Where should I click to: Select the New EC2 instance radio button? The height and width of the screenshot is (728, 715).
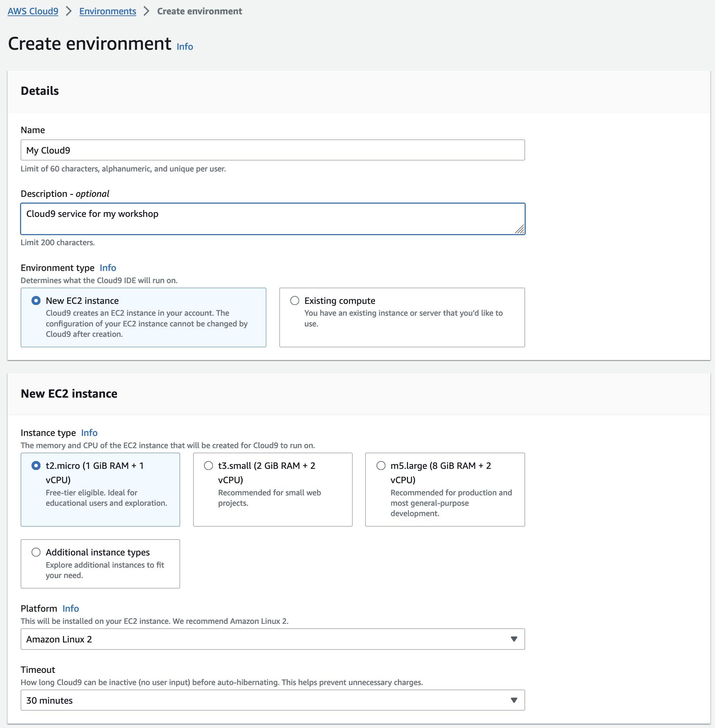point(36,301)
